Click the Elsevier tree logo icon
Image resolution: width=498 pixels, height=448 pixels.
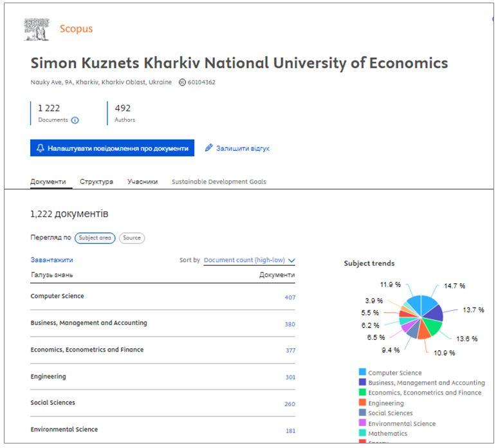tap(36, 28)
